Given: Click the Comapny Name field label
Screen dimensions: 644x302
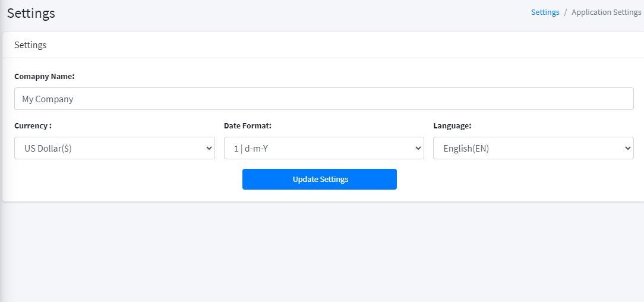Looking at the screenshot, I should tap(45, 77).
